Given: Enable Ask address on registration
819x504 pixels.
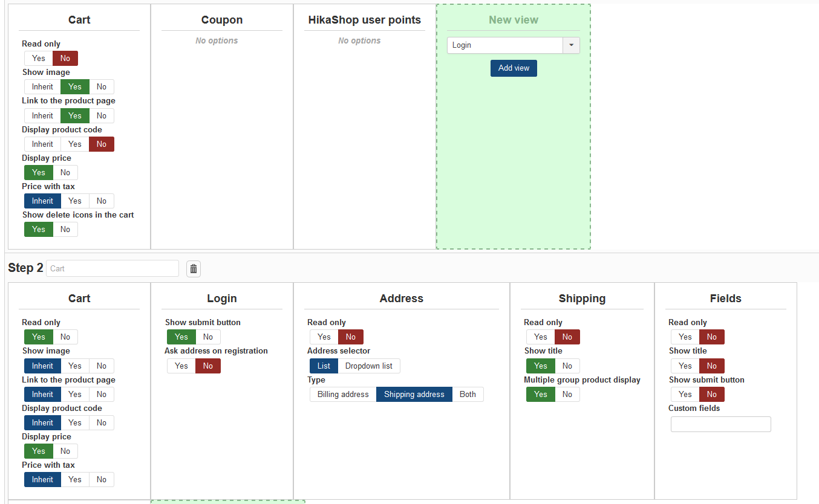Looking at the screenshot, I should click(181, 366).
